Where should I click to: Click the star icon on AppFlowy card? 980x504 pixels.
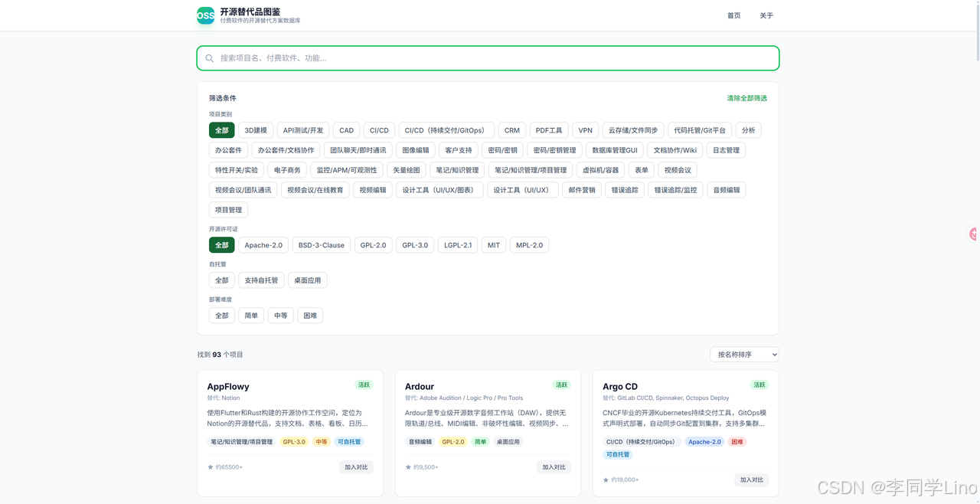pos(211,466)
